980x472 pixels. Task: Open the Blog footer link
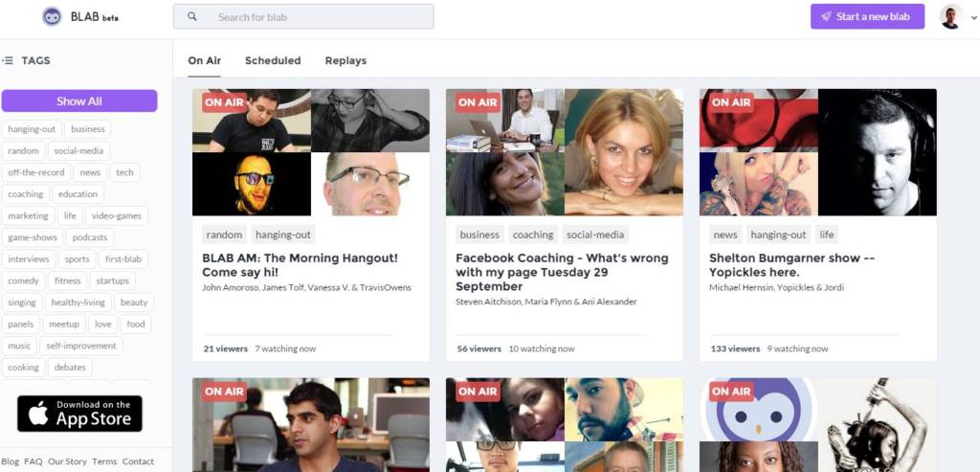point(10,461)
